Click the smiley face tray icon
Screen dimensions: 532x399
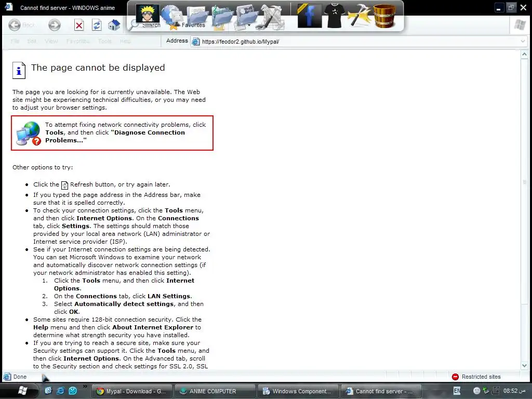point(477,391)
